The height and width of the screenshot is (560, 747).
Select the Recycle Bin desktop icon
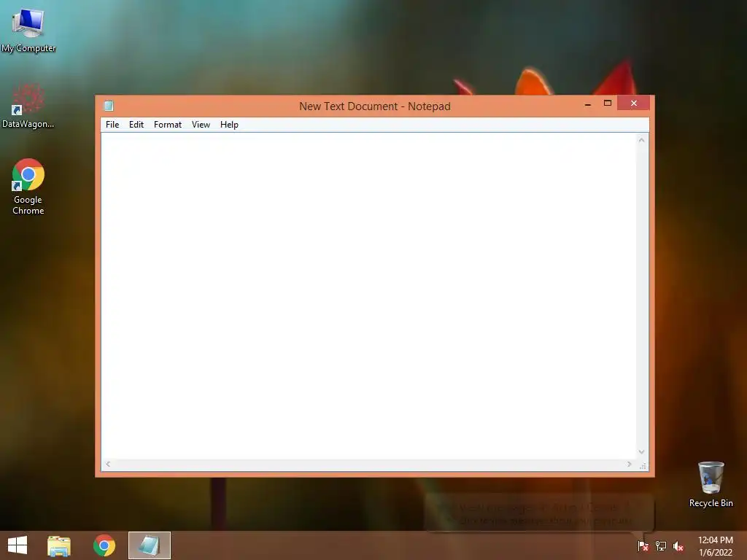(711, 484)
